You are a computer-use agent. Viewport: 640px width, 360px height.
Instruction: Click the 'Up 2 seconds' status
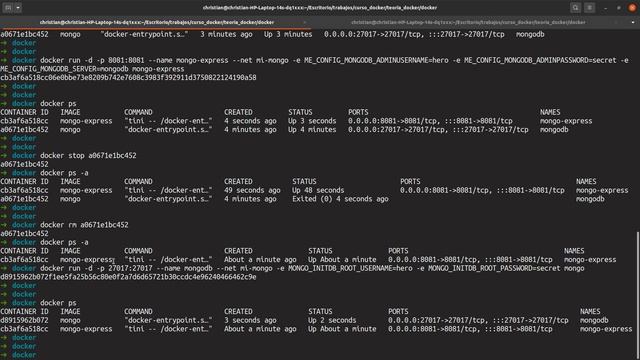click(332, 320)
